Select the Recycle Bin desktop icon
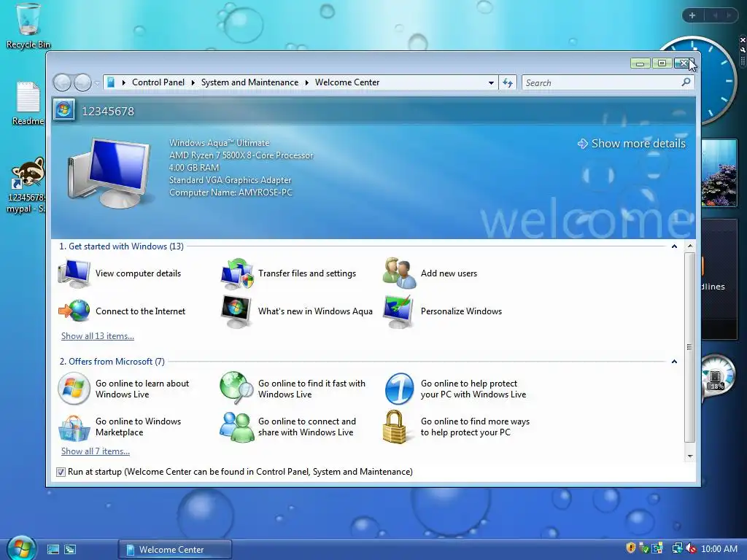The image size is (747, 560). coord(28,19)
